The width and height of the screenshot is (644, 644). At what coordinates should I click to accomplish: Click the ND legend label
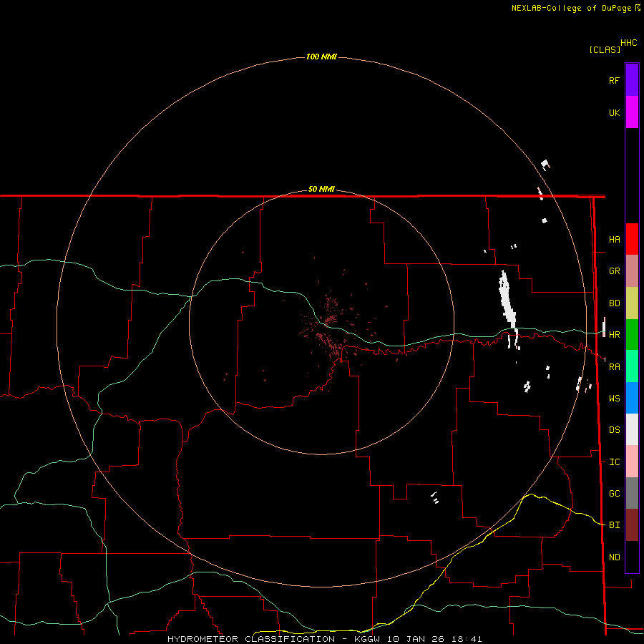click(614, 557)
